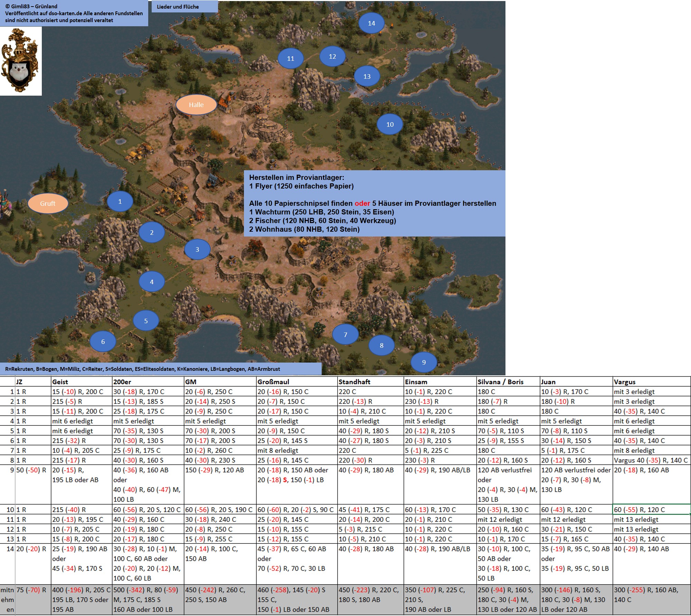This screenshot has height=616, width=691.
Task: Click the line '1 Flyer (1250 einfaches Papier)'
Action: pos(301,186)
